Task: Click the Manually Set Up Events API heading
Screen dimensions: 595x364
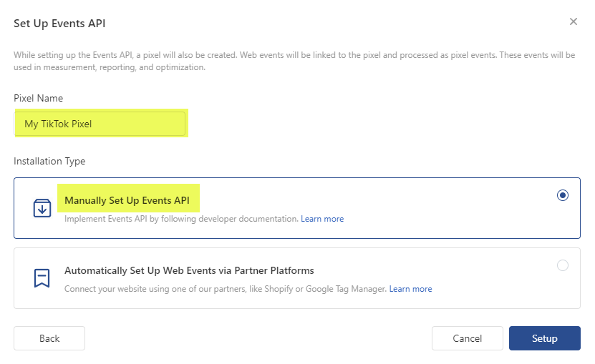Action: point(127,200)
